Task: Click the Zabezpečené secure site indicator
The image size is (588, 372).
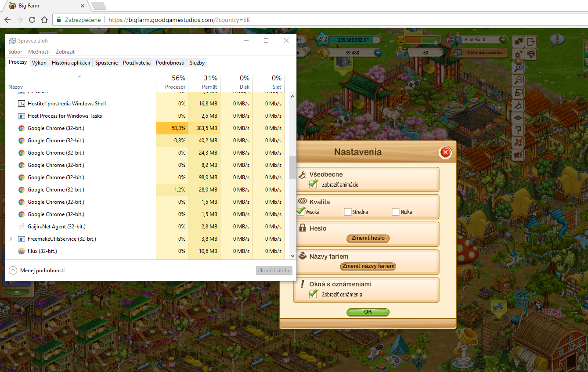Action: (x=79, y=20)
